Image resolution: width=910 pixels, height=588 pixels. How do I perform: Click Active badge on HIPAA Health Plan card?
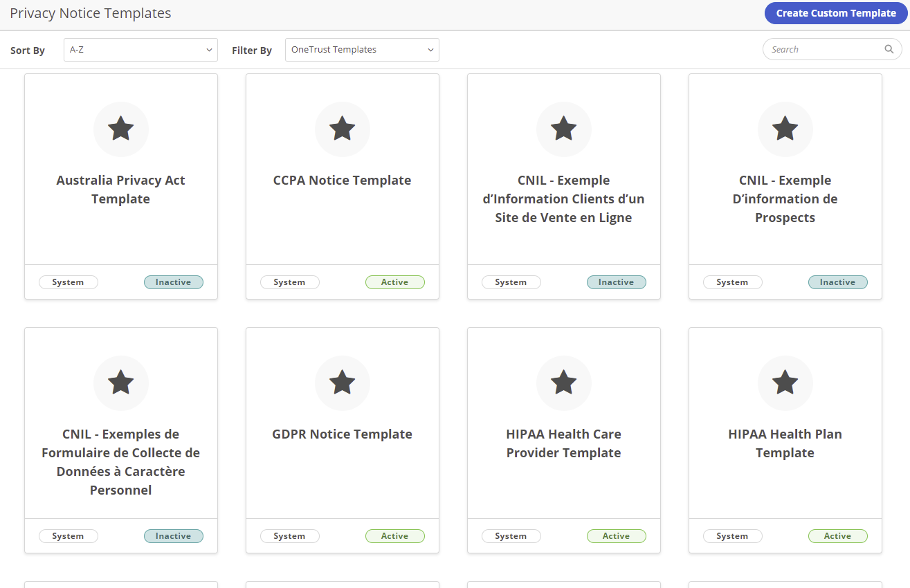838,536
